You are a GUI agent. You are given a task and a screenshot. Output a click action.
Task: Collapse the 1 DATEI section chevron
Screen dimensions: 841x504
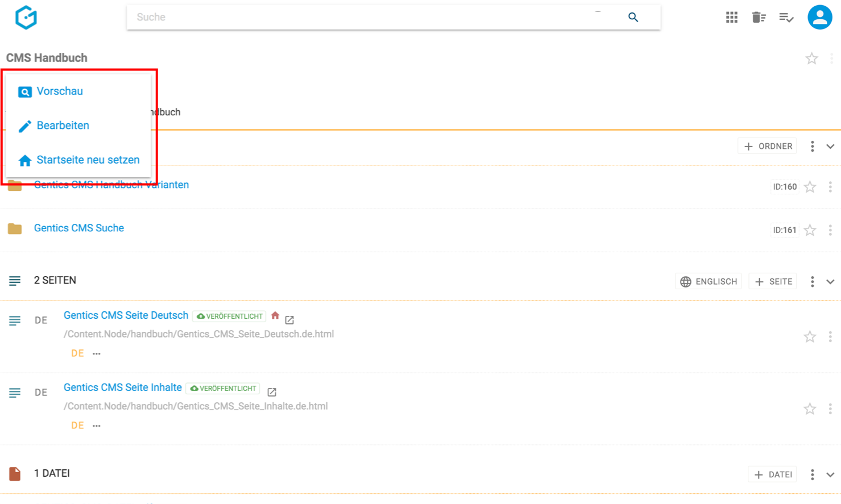[x=830, y=474]
